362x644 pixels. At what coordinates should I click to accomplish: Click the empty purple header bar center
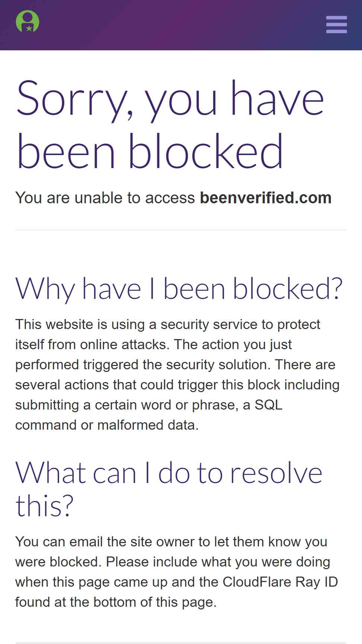[181, 25]
